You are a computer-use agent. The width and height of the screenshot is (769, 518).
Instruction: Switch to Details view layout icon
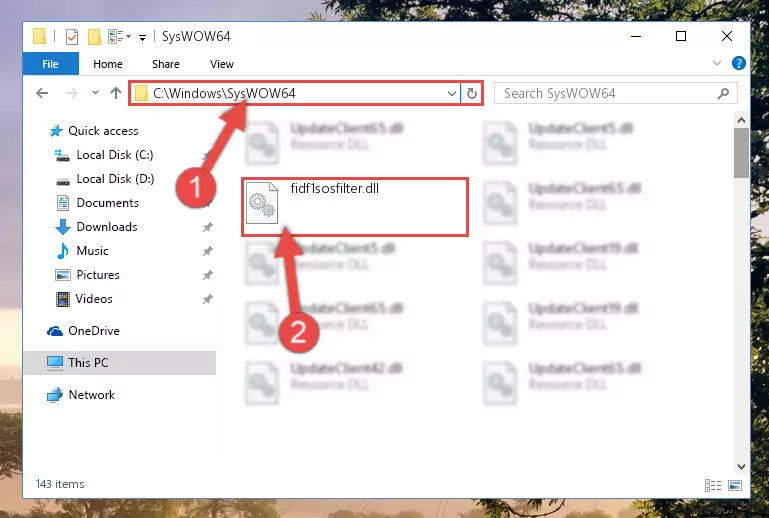tap(713, 486)
